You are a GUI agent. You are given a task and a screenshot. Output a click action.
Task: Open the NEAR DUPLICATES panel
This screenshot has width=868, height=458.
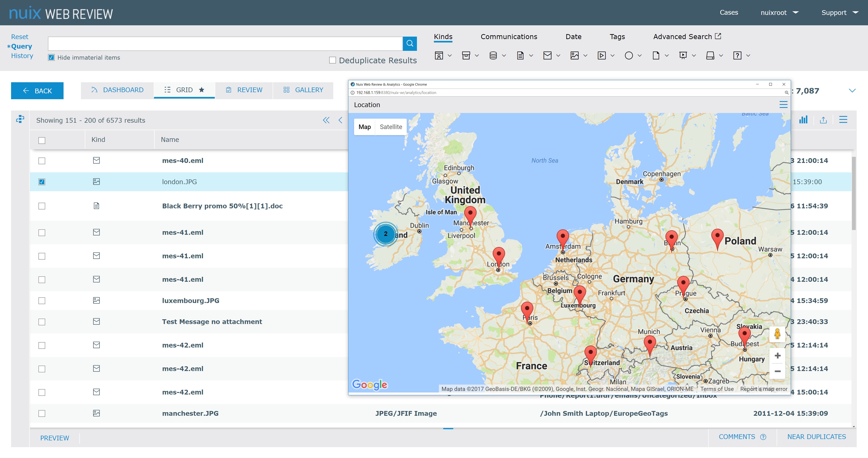816,437
